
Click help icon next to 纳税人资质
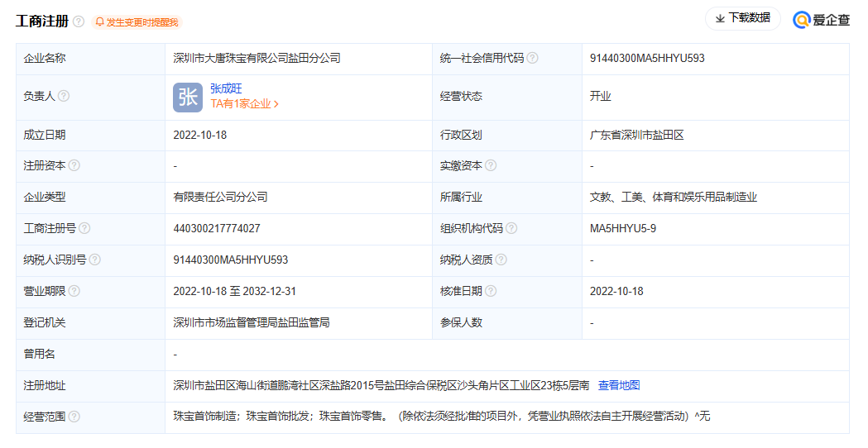(x=501, y=260)
